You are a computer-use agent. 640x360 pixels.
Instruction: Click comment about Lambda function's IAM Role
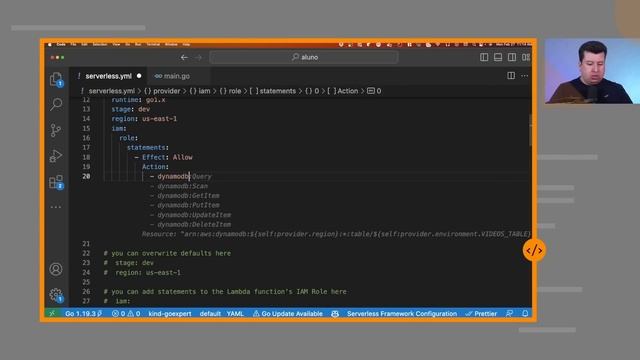click(225, 291)
